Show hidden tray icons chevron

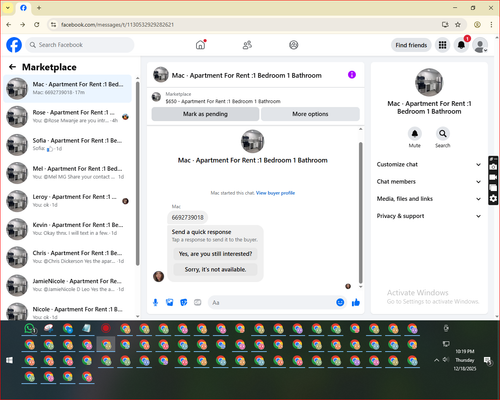click(x=436, y=360)
